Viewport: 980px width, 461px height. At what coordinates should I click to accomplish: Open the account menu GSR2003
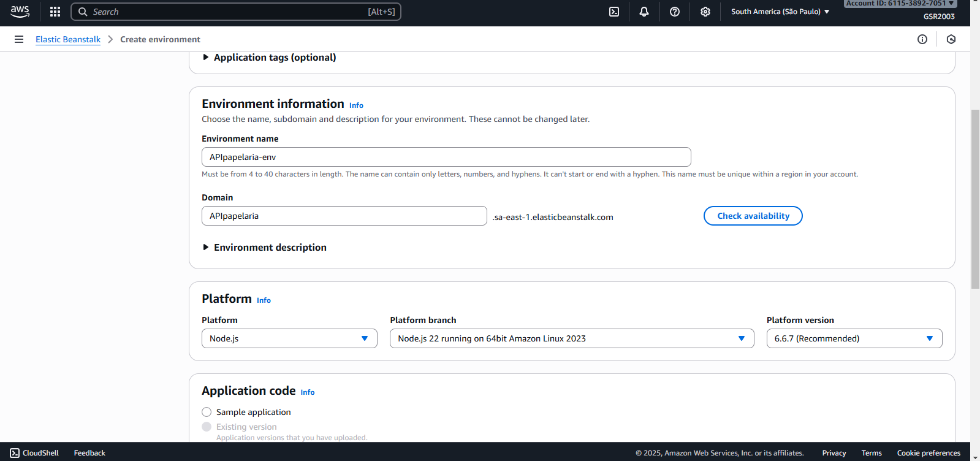[x=939, y=17]
